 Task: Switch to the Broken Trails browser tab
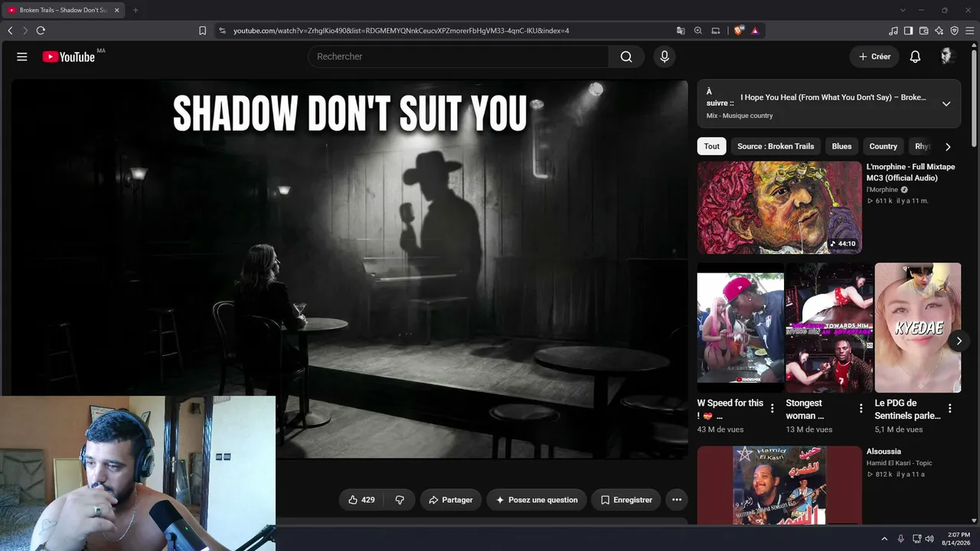61,10
